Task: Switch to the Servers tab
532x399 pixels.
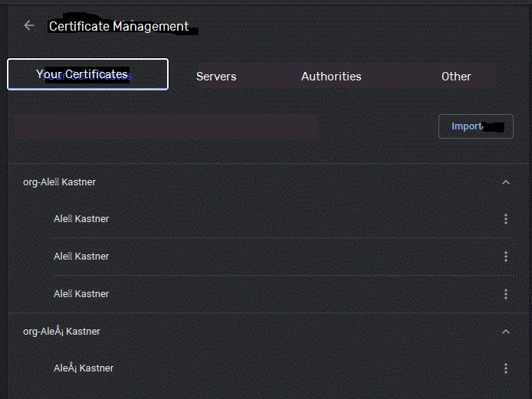Action: click(216, 77)
